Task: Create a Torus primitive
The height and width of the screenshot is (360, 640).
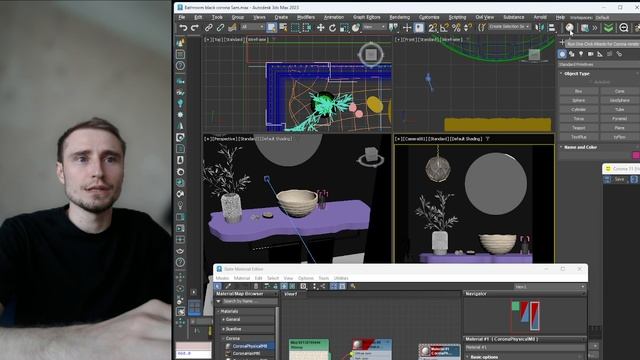Action: click(x=578, y=119)
